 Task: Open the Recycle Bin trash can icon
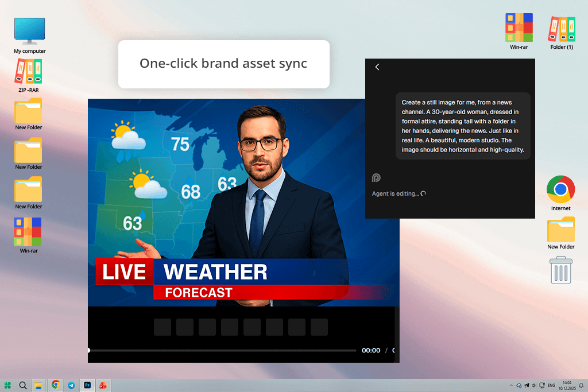click(560, 270)
